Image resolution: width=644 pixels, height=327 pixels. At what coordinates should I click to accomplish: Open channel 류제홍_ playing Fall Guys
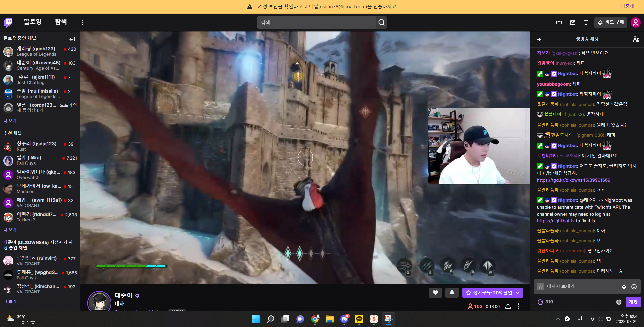pos(40,275)
